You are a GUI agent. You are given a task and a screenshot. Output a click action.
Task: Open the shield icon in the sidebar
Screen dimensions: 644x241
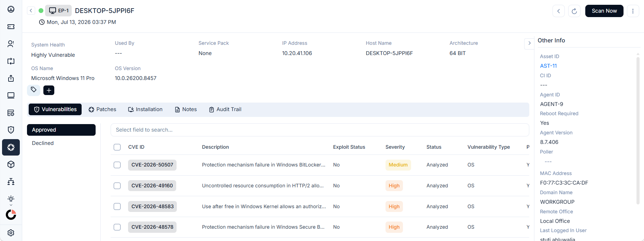11,130
